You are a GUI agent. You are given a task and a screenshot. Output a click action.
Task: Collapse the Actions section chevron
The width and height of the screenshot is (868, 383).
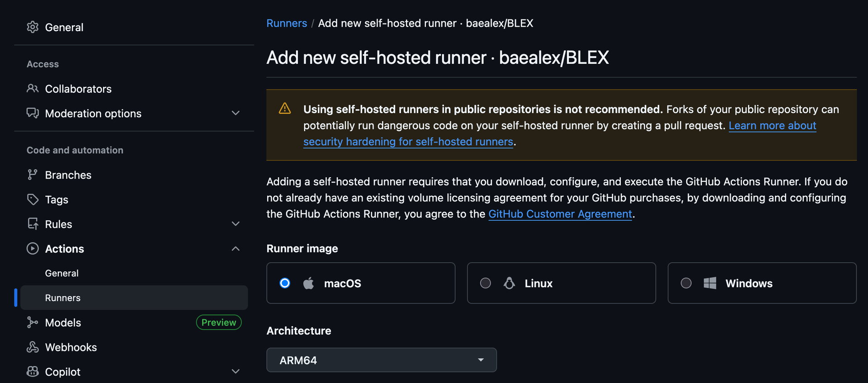(236, 249)
